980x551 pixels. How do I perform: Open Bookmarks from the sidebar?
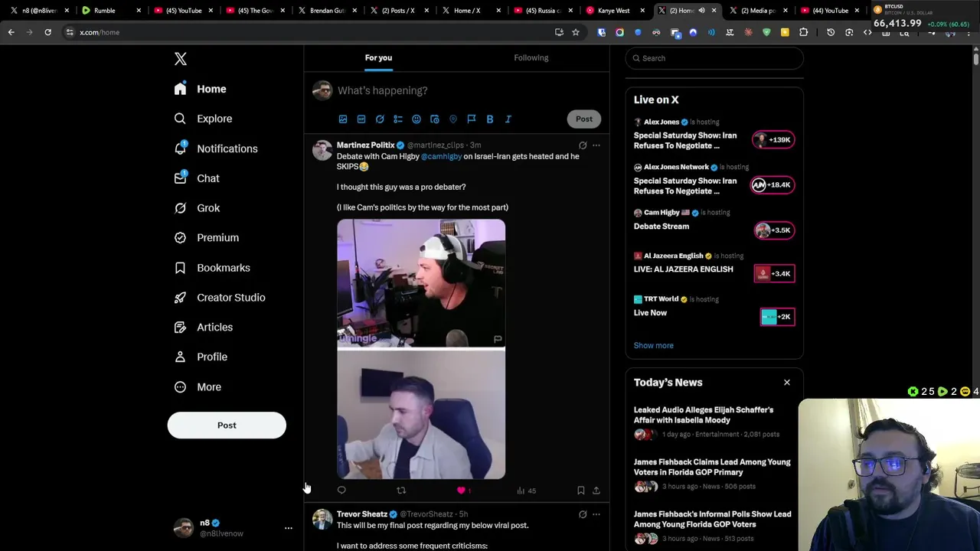(x=212, y=268)
